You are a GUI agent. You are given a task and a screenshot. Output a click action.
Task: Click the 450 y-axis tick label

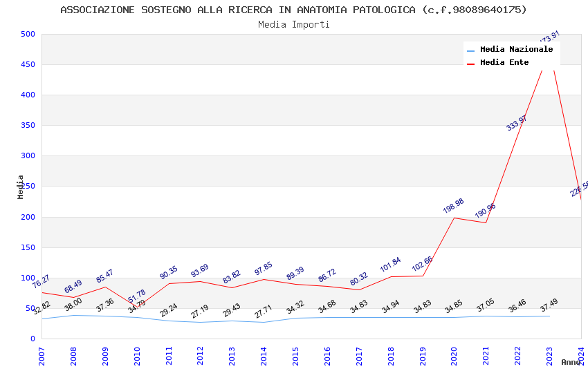point(28,64)
